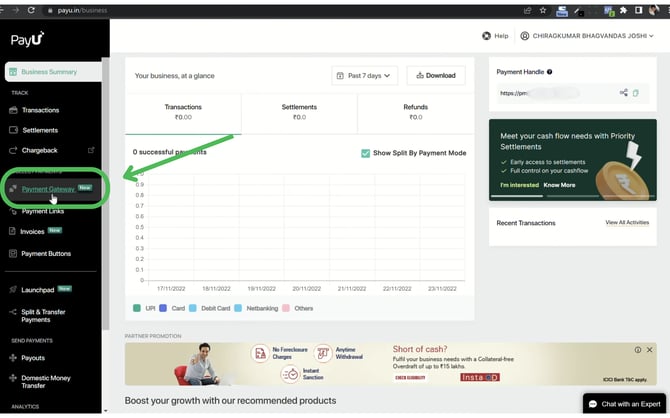Close the partner promotion ad
This screenshot has width=670, height=418.
tap(651, 350)
